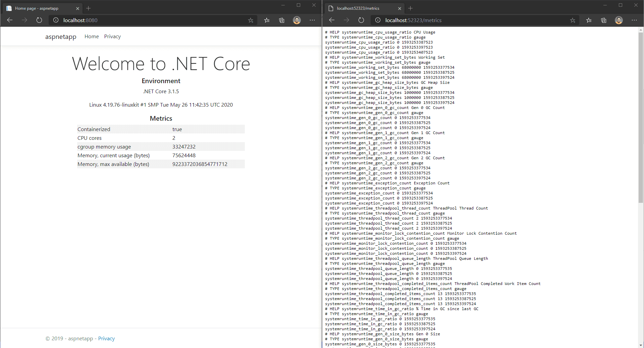Open a new tab in aspnetapp window
644x348 pixels.
[x=89, y=8]
